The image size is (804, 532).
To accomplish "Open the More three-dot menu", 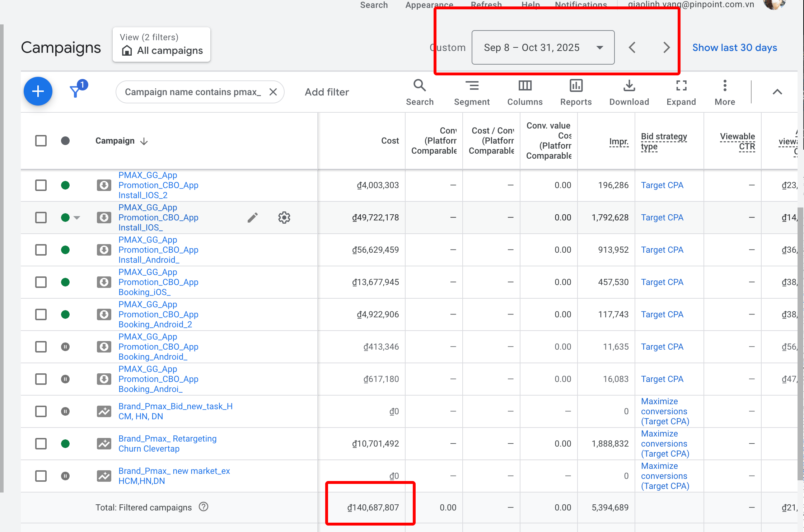I will (725, 93).
